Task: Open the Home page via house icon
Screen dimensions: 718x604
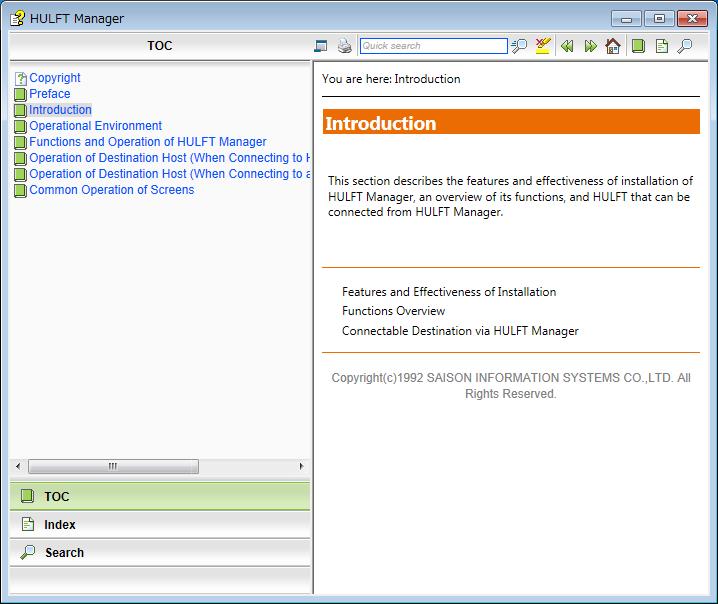Action: pyautogui.click(x=613, y=46)
